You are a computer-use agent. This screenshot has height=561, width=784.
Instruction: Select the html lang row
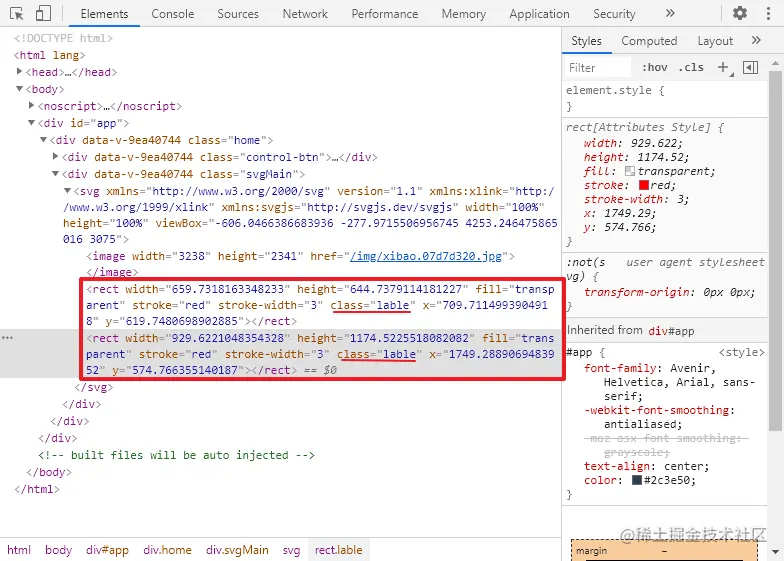pyautogui.click(x=50, y=55)
